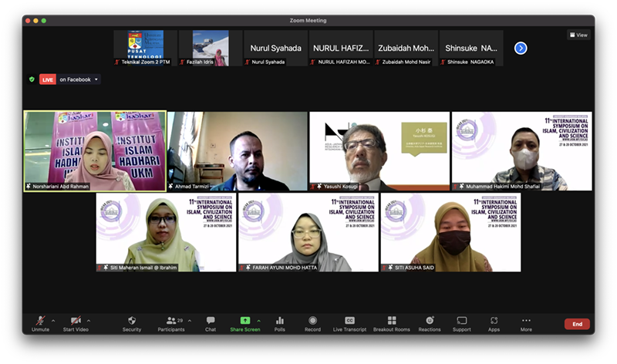Image resolution: width=617 pixels, height=364 pixels.
Task: Open the Reactions picker
Action: (x=430, y=323)
